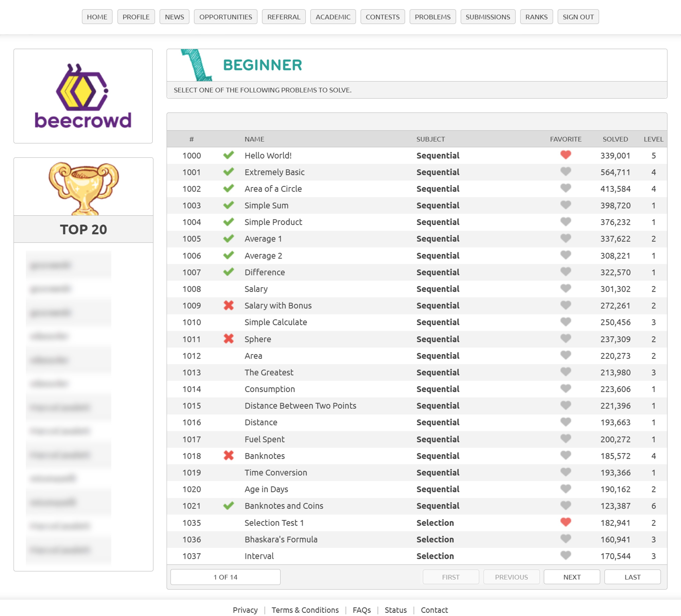Open the FAQs footer link
The height and width of the screenshot is (616, 681).
[x=361, y=610]
